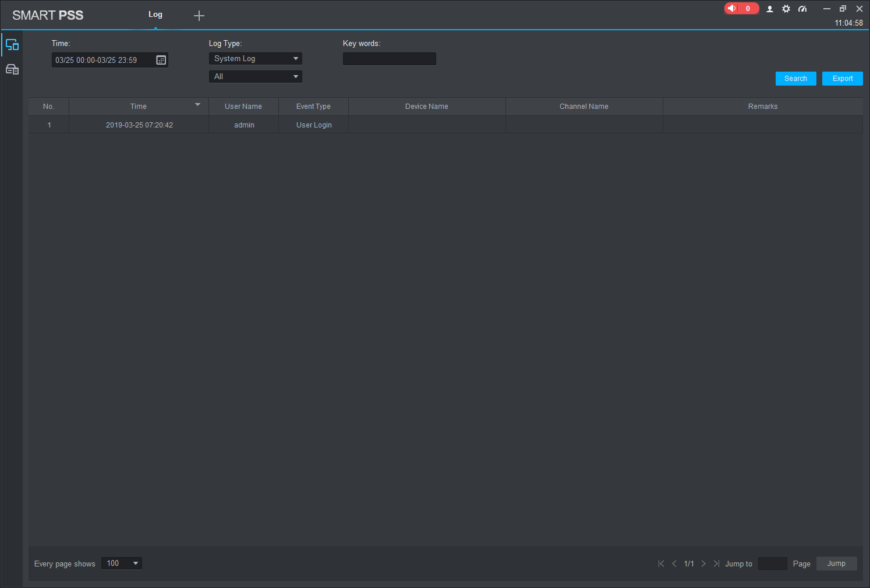Click the Search button
This screenshot has width=870, height=588.
(x=796, y=79)
